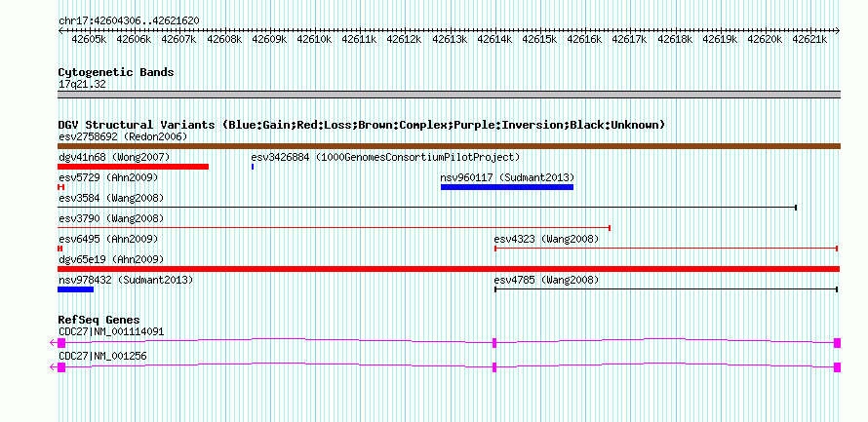Screen dimensions: 868x422
Task: Click middle exon of CDC27|NM_001114091 transcript
Action: 494,343
